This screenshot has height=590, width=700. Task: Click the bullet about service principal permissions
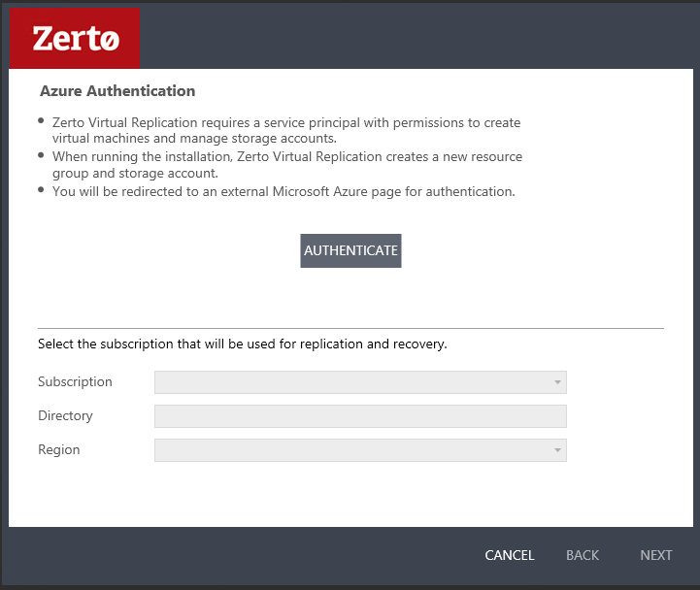coord(286,130)
